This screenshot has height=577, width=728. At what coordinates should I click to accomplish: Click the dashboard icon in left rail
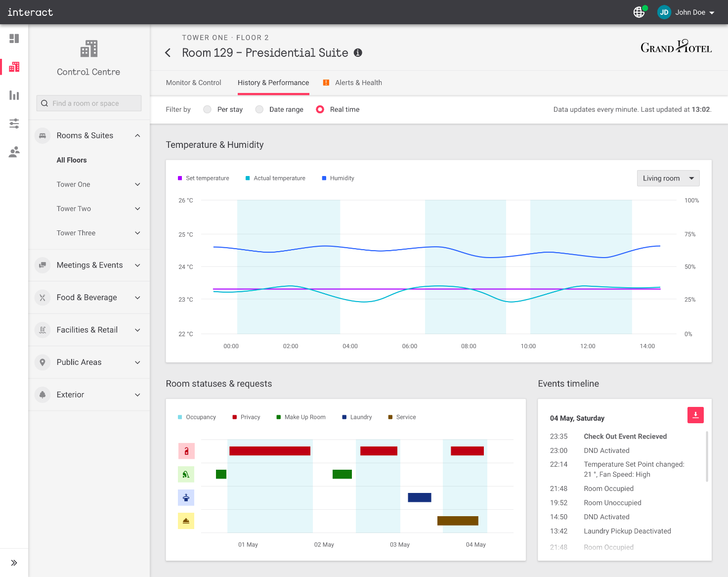14,39
